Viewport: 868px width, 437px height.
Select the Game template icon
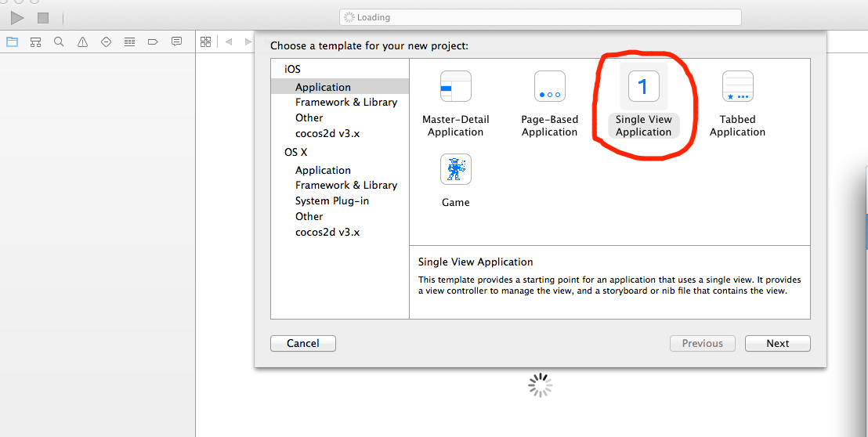456,169
